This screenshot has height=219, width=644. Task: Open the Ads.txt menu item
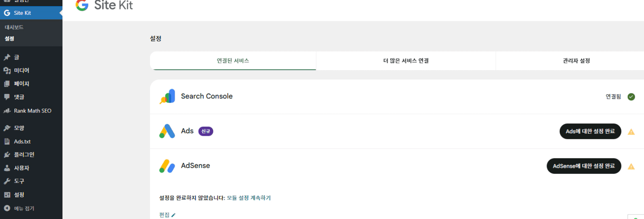(x=22, y=141)
